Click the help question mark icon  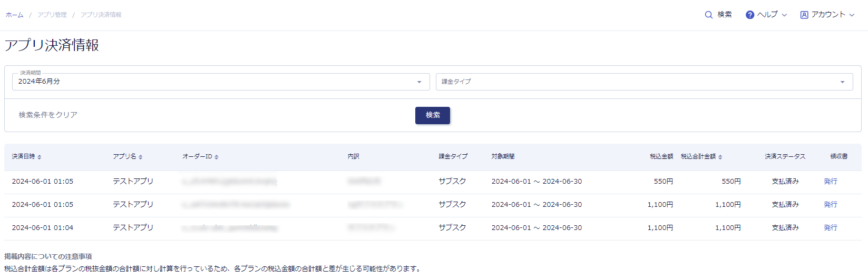[749, 15]
